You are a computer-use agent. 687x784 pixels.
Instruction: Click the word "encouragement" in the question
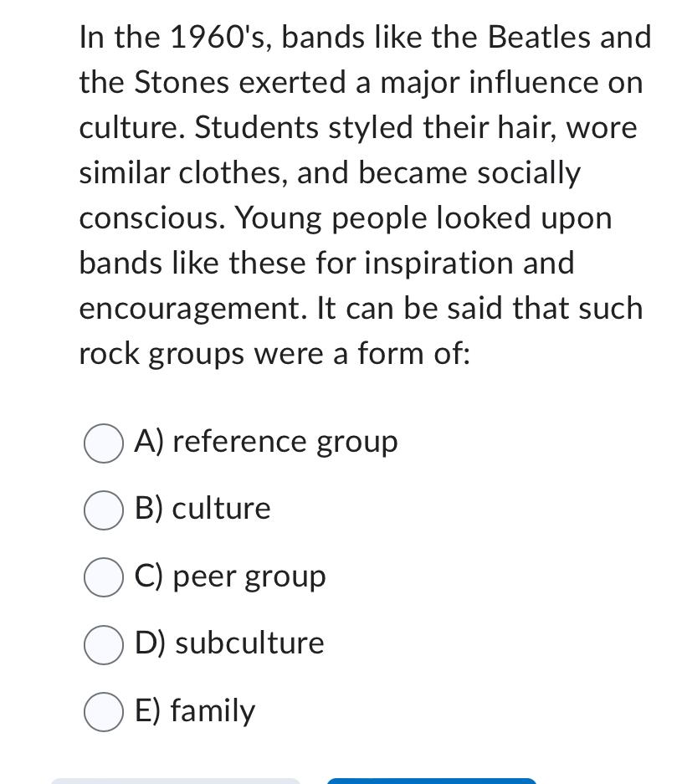[x=192, y=309]
